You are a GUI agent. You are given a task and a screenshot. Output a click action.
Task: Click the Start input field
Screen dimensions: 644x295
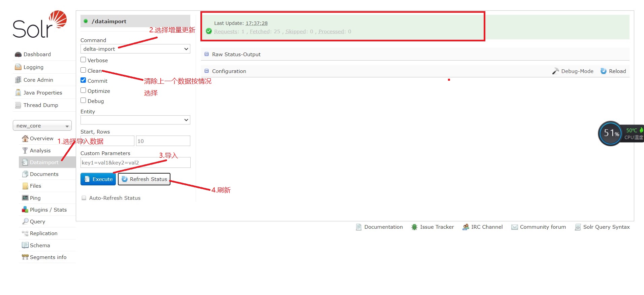pyautogui.click(x=107, y=141)
